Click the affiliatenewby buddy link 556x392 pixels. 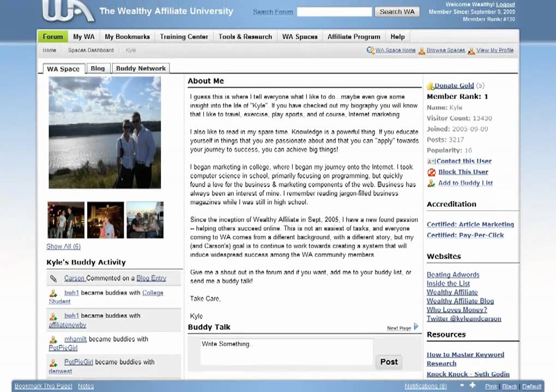coord(68,324)
